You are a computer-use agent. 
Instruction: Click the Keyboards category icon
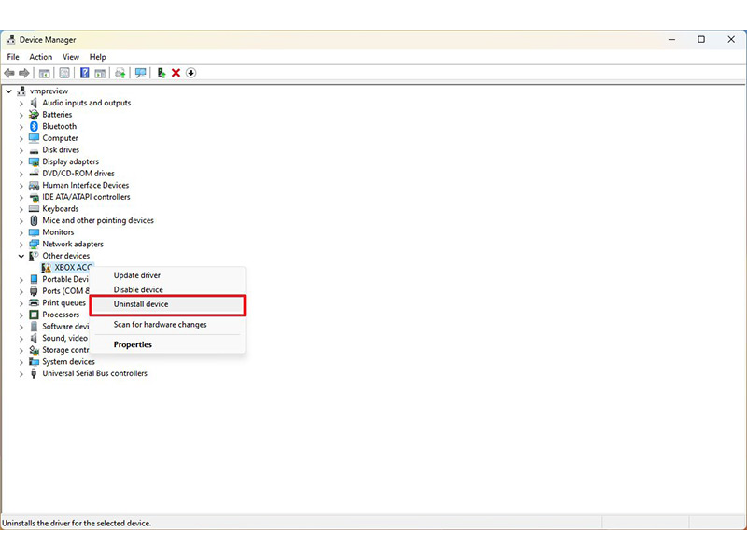(x=34, y=208)
